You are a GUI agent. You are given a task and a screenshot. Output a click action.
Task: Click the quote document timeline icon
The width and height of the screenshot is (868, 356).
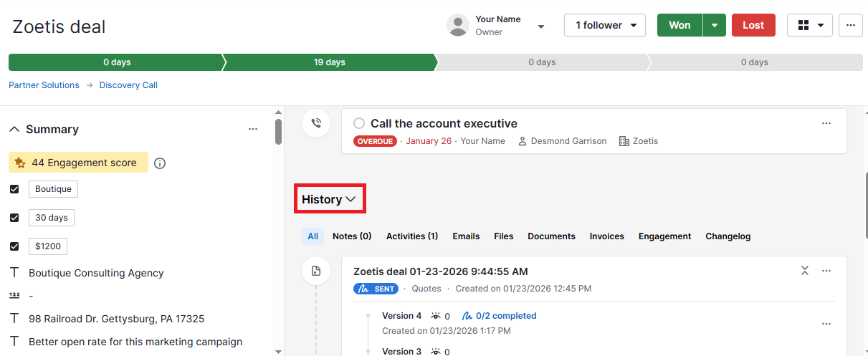coord(316,271)
